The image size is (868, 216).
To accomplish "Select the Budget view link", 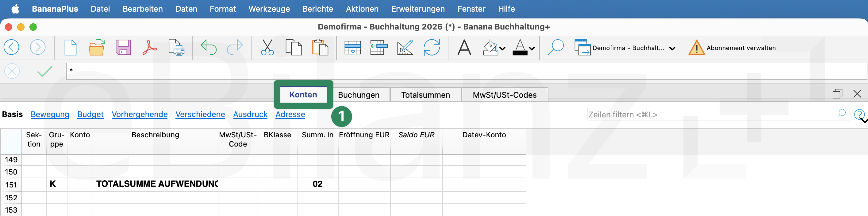I will click(x=90, y=114).
